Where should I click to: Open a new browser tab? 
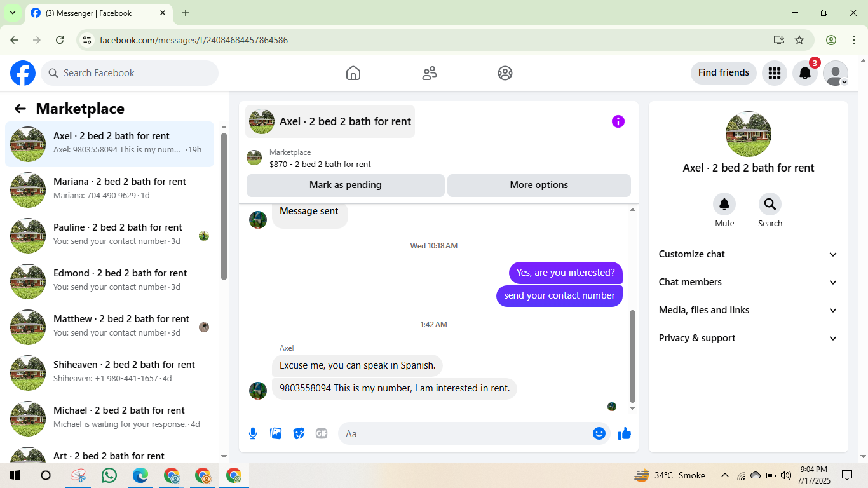[186, 13]
